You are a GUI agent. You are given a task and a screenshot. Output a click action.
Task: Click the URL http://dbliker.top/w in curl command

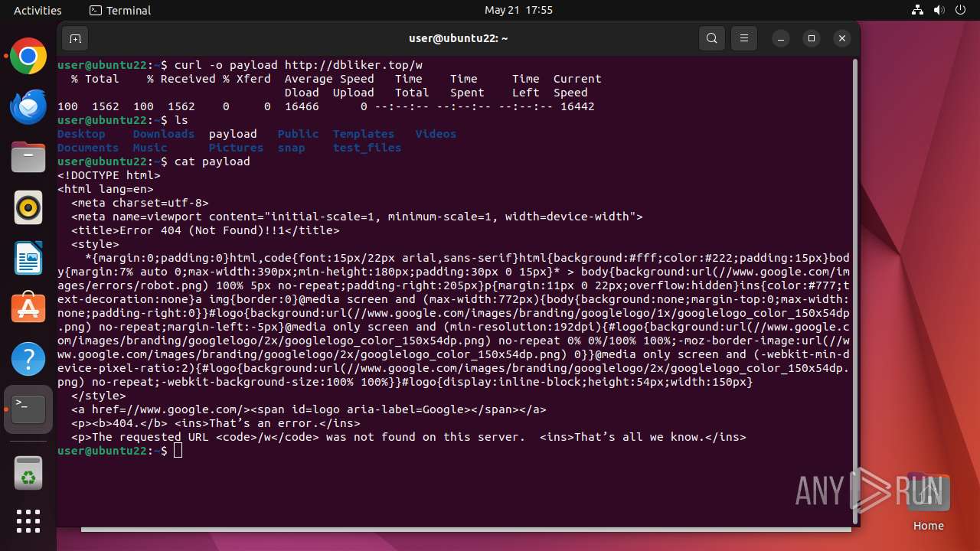click(x=354, y=65)
